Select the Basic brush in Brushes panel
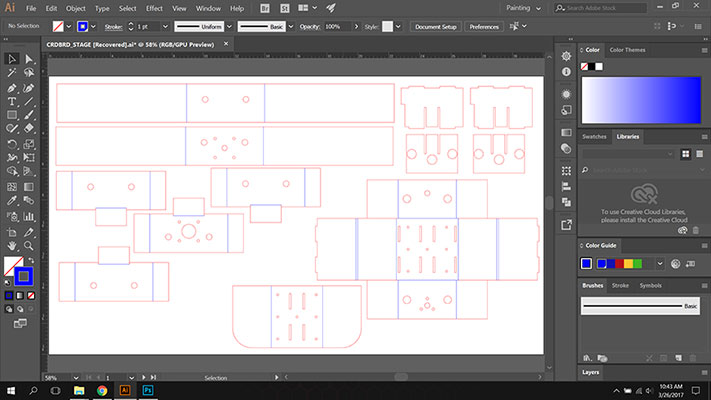The width and height of the screenshot is (711, 400). pyautogui.click(x=640, y=306)
